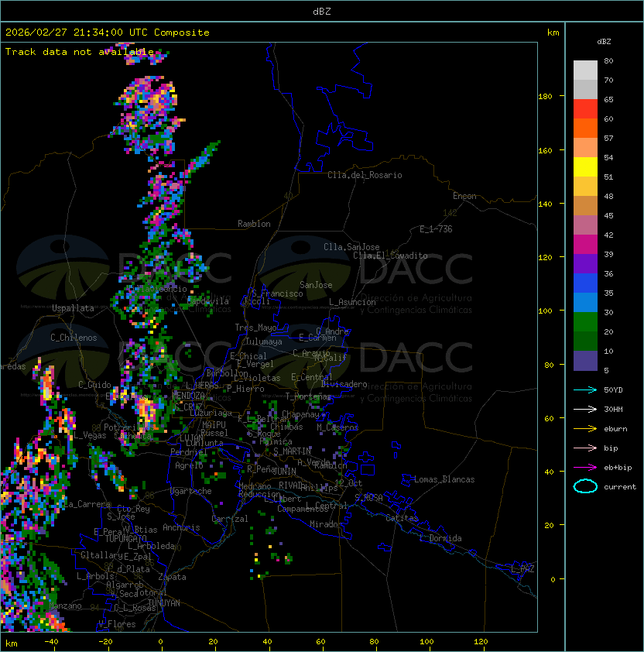The height and width of the screenshot is (652, 644).
Task: Click the 'TUNUYAN' map label
Action: point(164,603)
